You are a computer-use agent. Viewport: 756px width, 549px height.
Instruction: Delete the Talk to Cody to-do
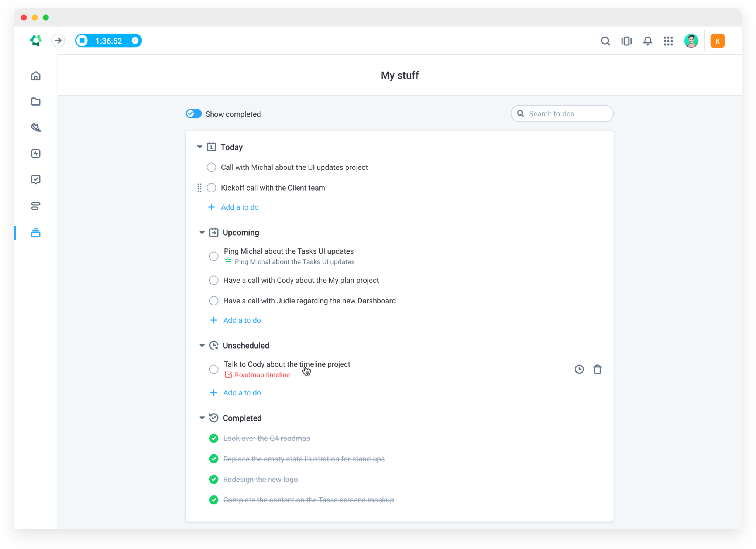tap(597, 369)
